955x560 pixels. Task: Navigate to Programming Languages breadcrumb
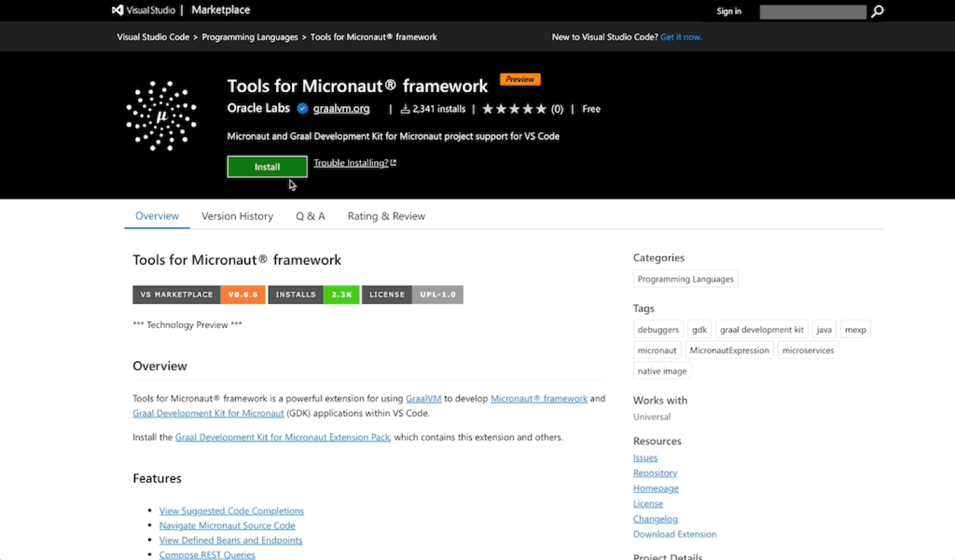[x=249, y=37]
